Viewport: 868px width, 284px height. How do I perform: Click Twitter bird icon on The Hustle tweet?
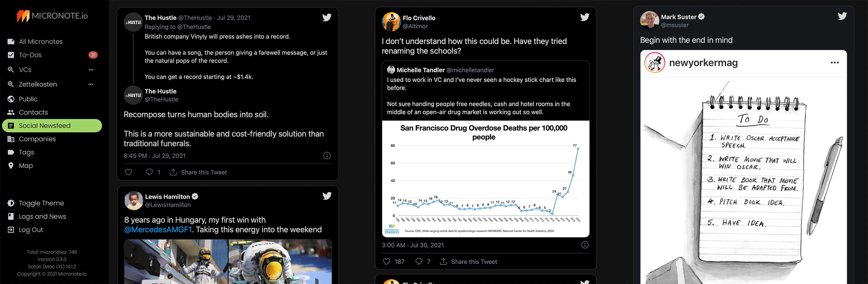coord(327,17)
